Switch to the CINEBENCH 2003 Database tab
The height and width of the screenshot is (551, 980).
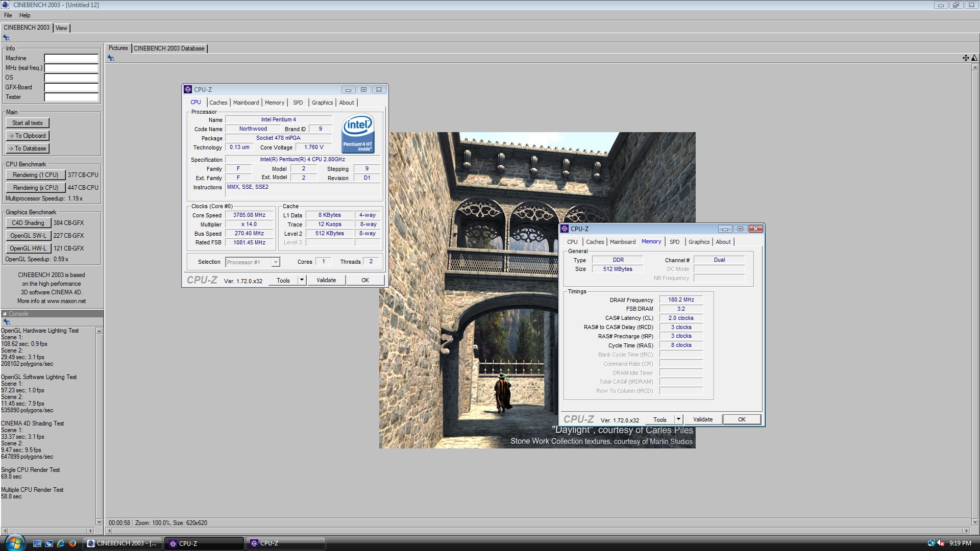coord(169,48)
